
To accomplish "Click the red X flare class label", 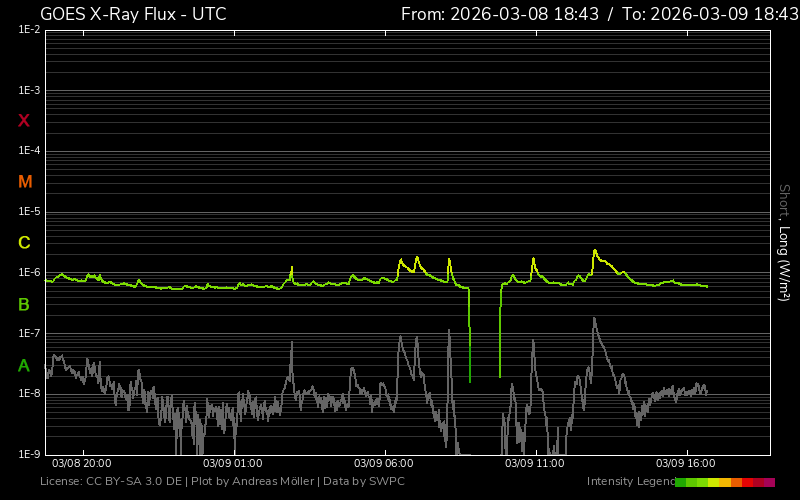I will pyautogui.click(x=24, y=121).
